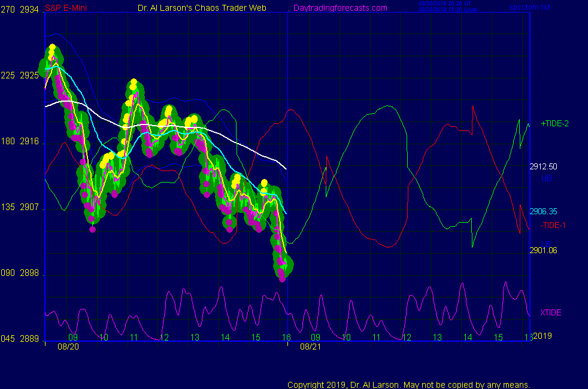Screen dimensions: 588x389
Task: Click the 270 scale label at top left
Action: [x=8, y=8]
